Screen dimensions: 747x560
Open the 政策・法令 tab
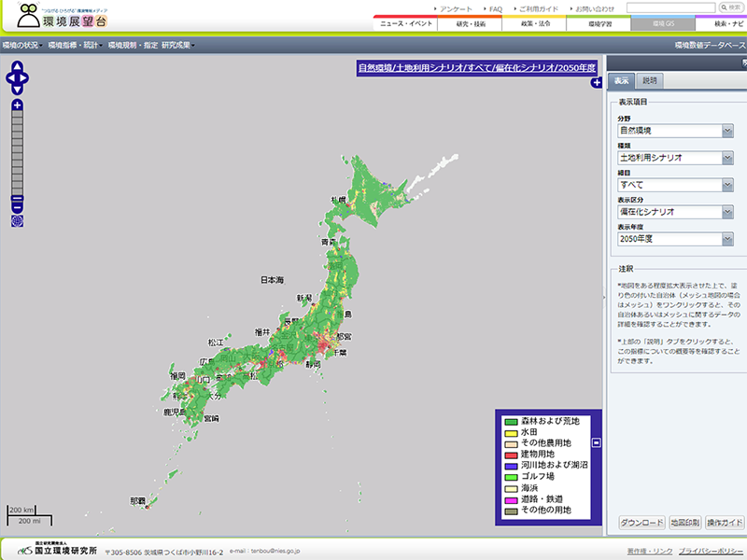[534, 23]
